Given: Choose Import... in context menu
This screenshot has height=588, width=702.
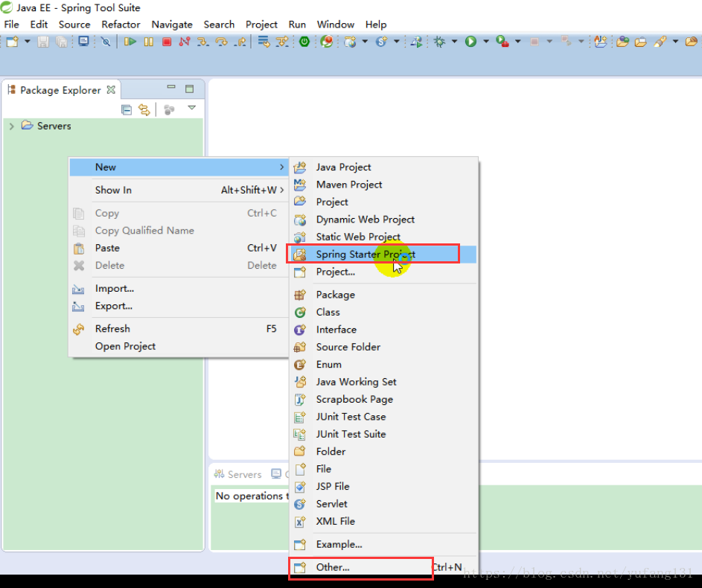Looking at the screenshot, I should pyautogui.click(x=179, y=289).
